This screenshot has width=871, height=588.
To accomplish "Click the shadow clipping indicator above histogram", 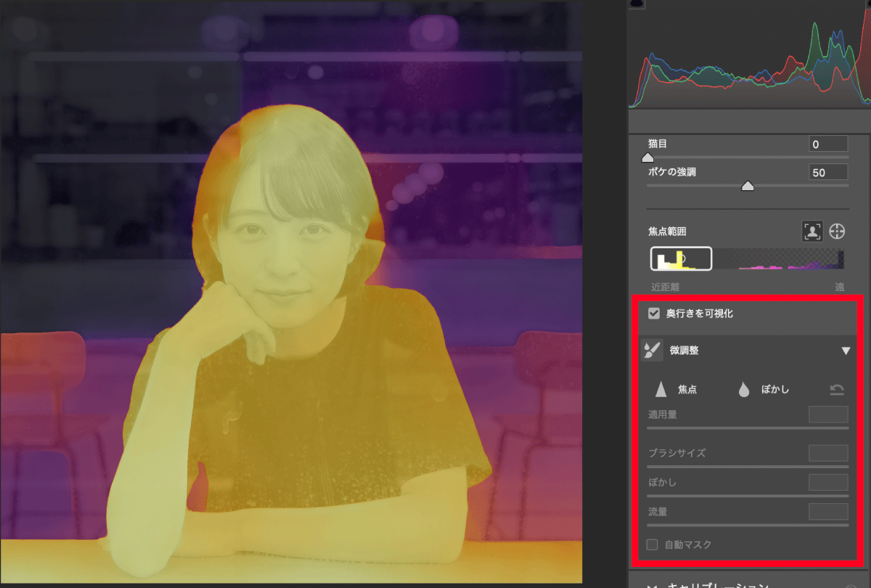I will pos(637,4).
